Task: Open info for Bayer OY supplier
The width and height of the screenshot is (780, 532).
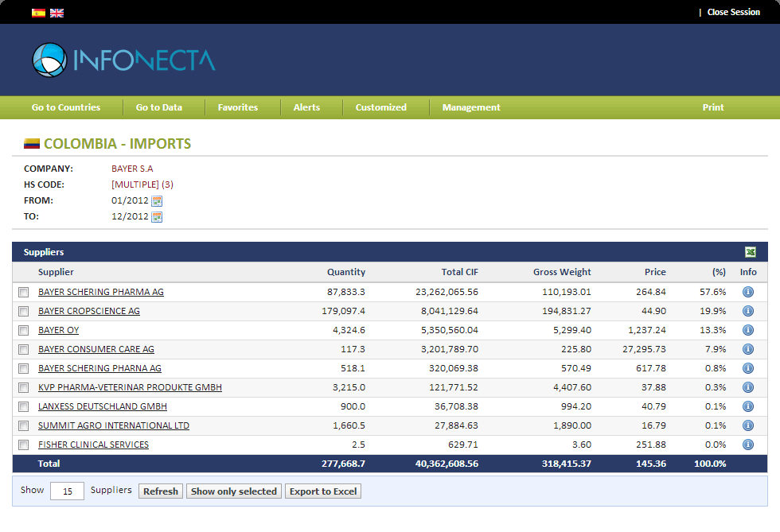Action: pos(748,331)
